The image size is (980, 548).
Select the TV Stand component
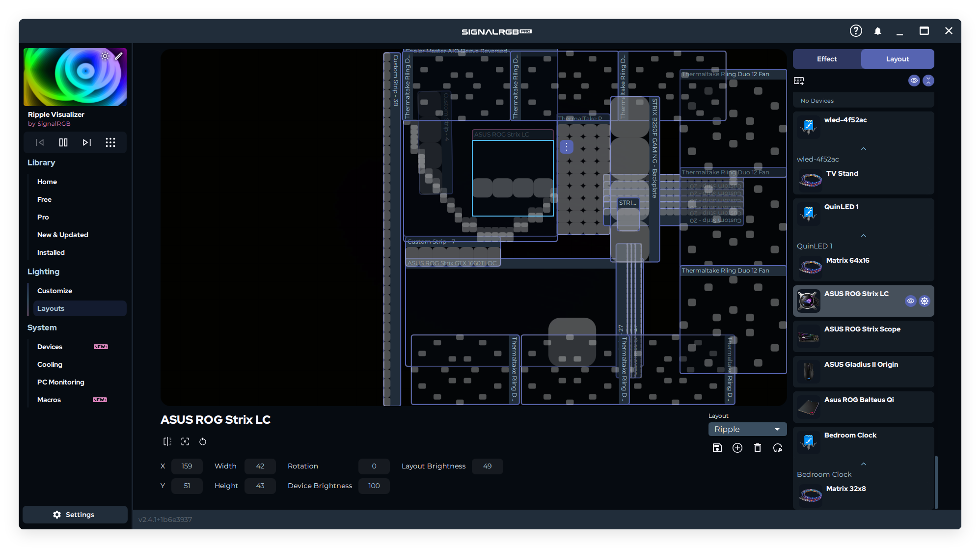pyautogui.click(x=864, y=180)
